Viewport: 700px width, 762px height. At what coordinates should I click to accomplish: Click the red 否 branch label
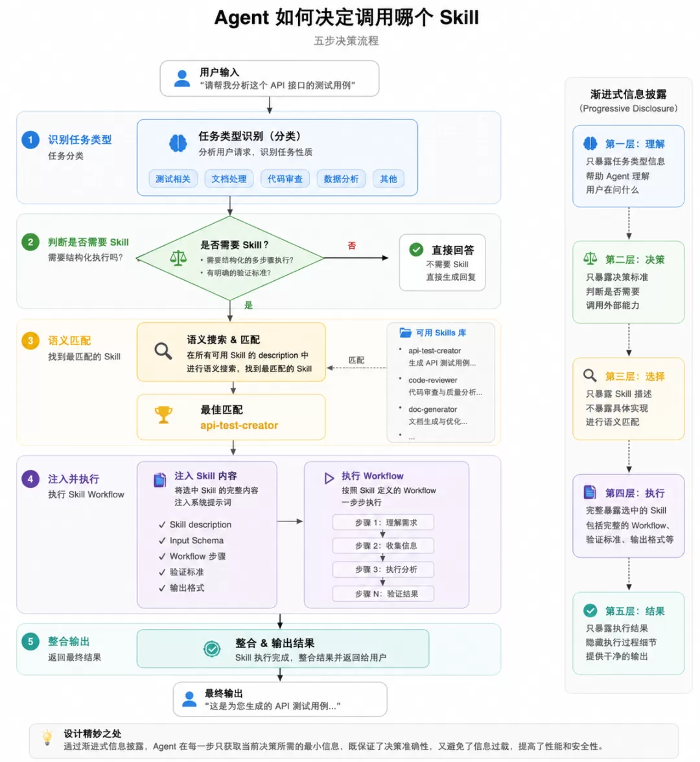352,245
